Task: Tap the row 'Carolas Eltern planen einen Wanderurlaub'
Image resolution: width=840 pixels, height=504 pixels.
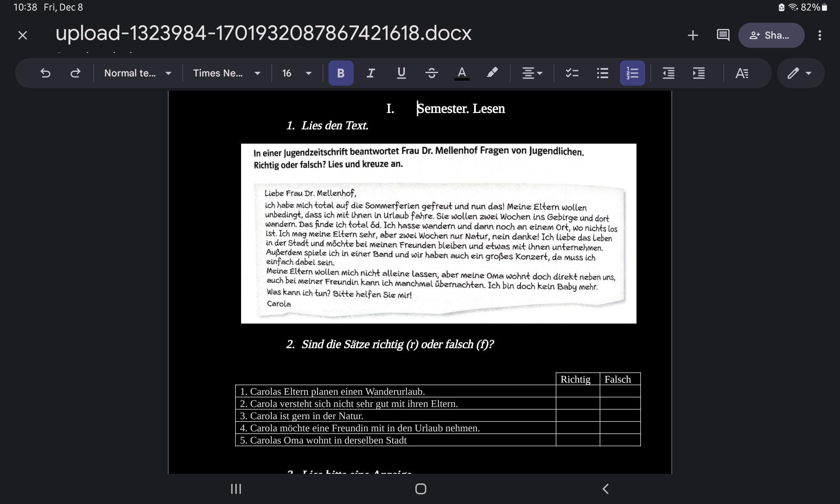Action: (x=396, y=391)
